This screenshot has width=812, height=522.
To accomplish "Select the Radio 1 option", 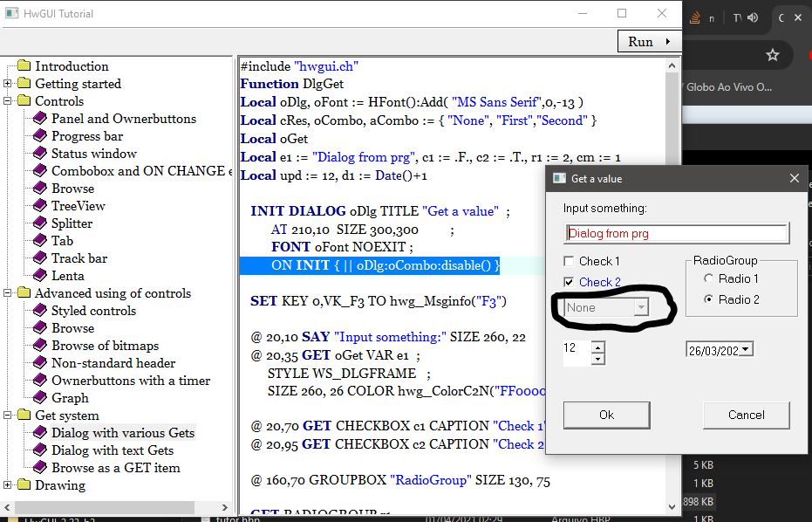I will tap(708, 278).
